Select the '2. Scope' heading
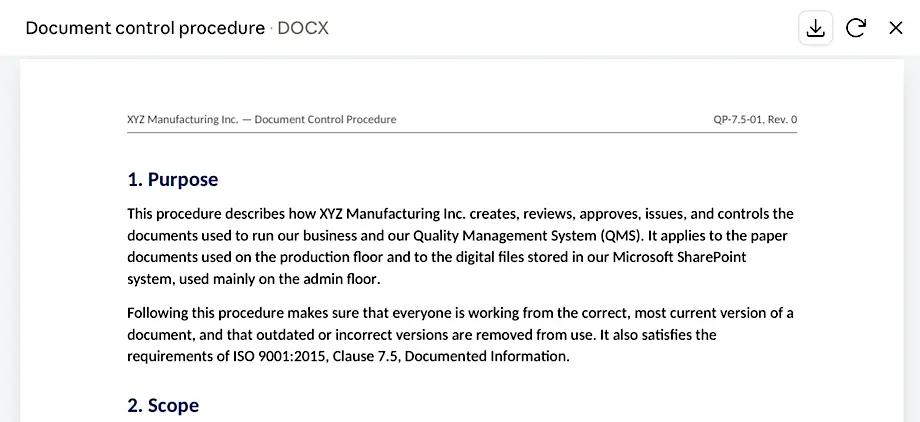Image resolution: width=920 pixels, height=422 pixels. point(163,406)
